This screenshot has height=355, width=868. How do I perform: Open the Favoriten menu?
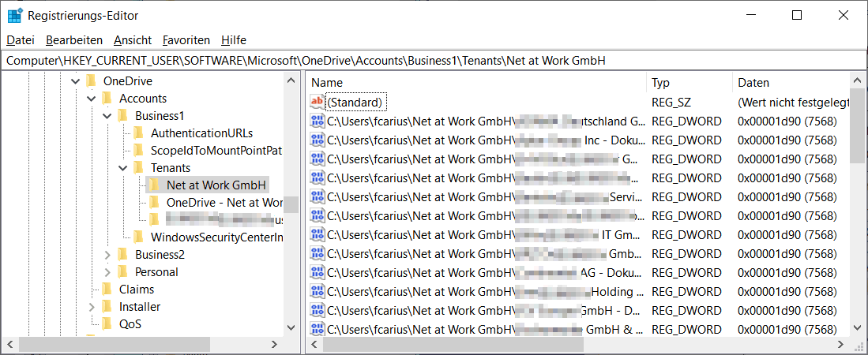(x=186, y=39)
